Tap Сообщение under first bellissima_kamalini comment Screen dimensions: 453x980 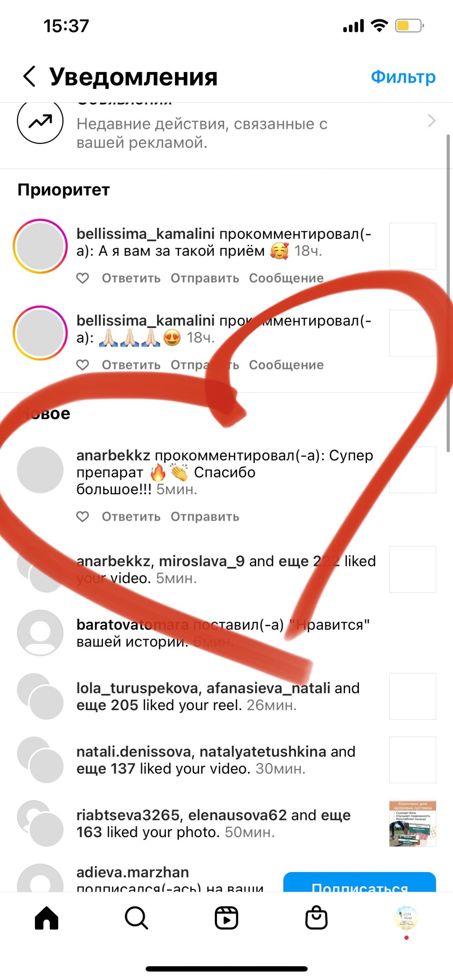286,278
